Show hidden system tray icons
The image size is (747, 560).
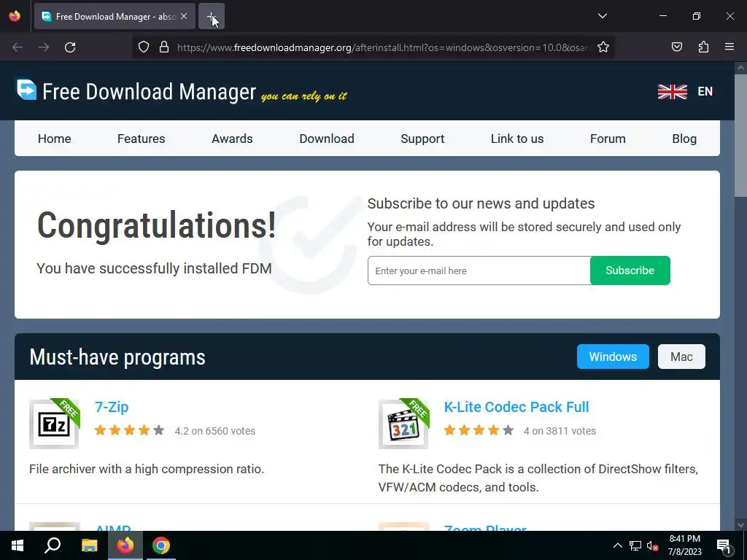pos(617,545)
